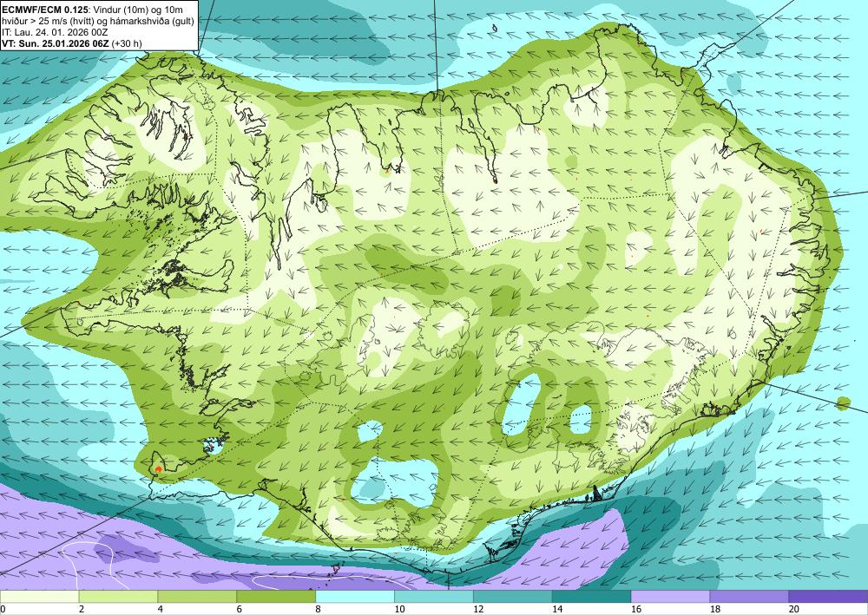Click the 4–6 m/s green legend swatch
The height and width of the screenshot is (615, 868).
[197, 597]
